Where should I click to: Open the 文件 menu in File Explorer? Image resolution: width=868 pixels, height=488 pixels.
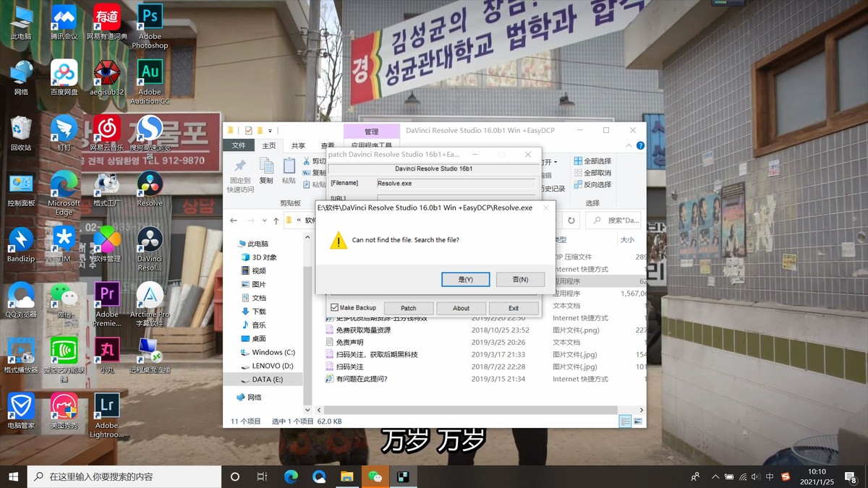tap(239, 145)
